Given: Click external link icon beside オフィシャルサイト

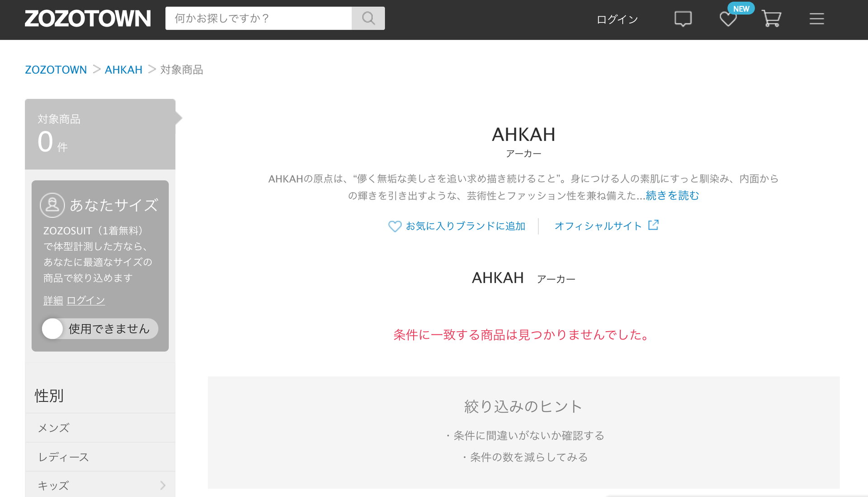Looking at the screenshot, I should coord(653,225).
